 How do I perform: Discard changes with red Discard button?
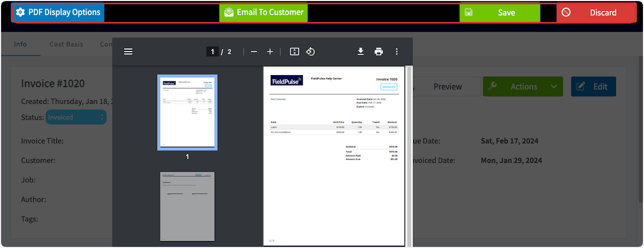pyautogui.click(x=596, y=13)
